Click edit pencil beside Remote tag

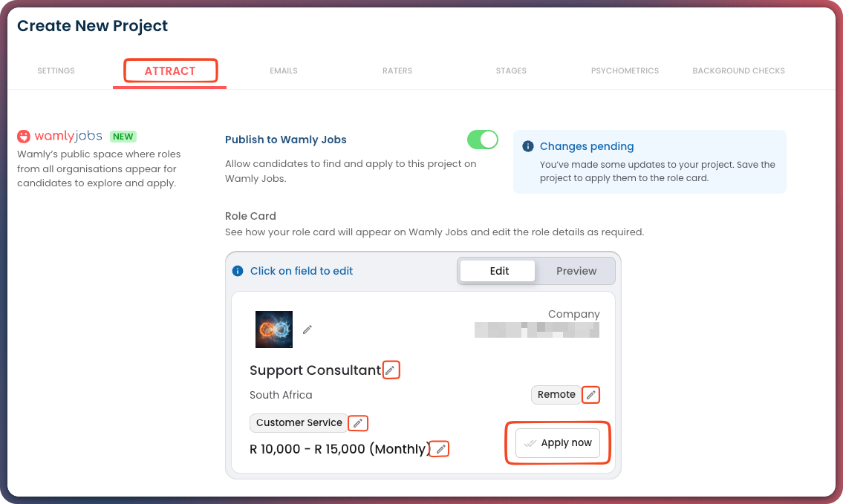click(590, 395)
